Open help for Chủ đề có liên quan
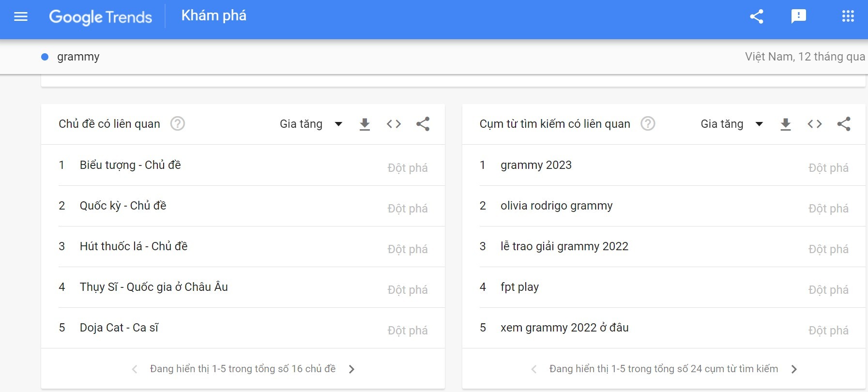868x392 pixels. tap(178, 124)
